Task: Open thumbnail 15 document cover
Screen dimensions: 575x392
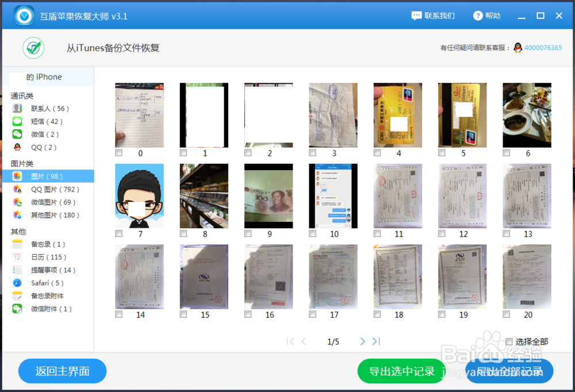Action: point(204,277)
